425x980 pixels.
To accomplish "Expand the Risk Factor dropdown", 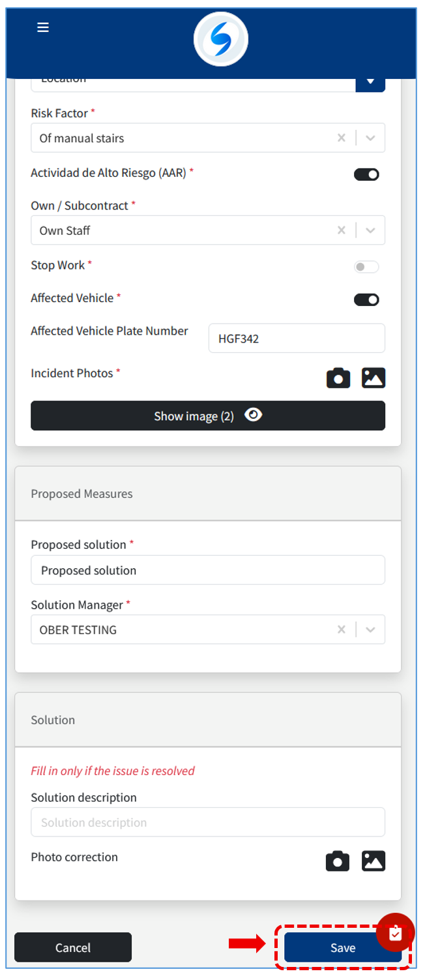I will point(370,138).
